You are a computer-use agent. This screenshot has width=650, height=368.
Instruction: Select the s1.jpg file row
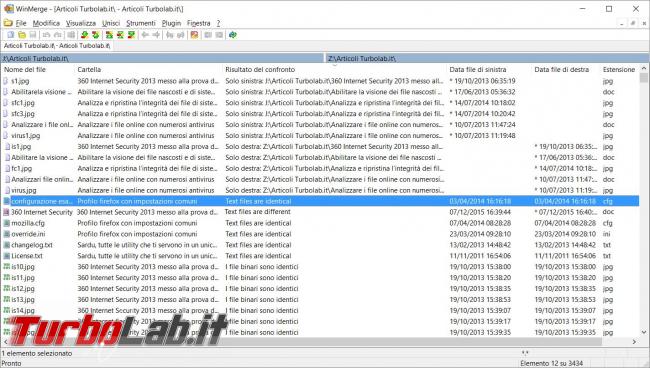coord(319,81)
